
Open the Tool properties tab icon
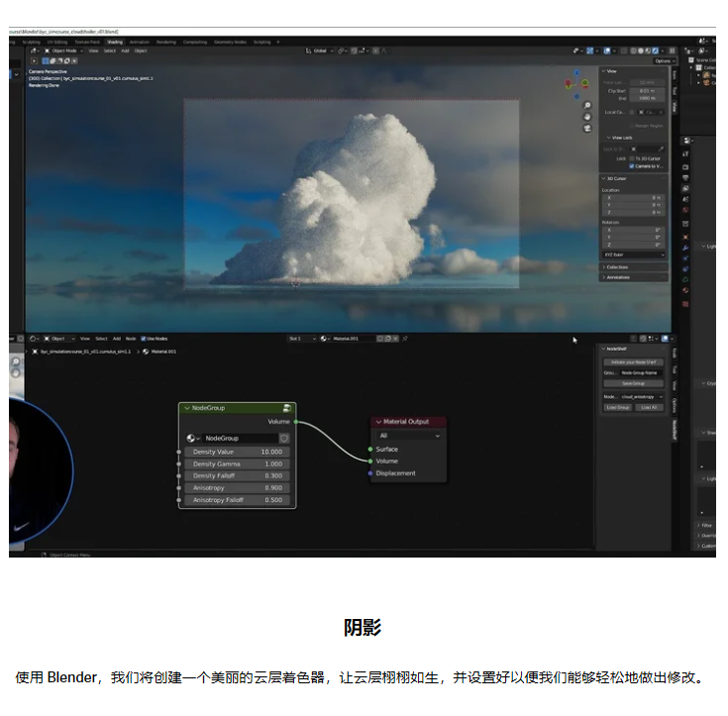(x=685, y=153)
